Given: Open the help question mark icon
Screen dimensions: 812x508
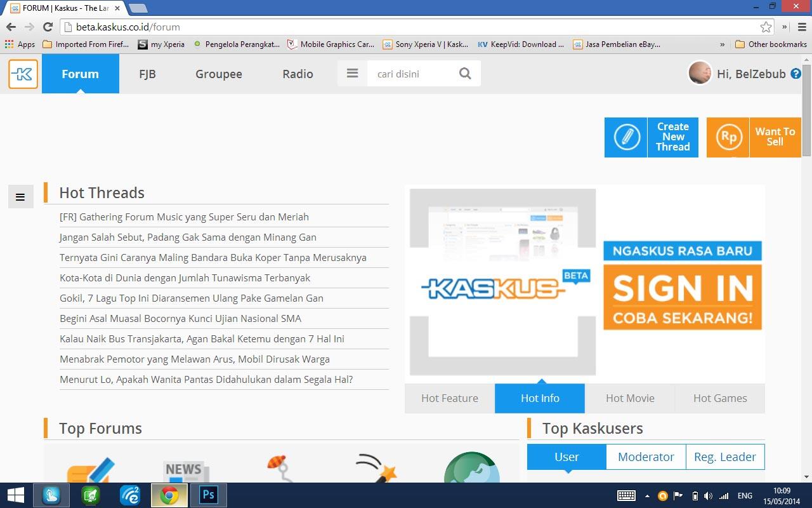Looking at the screenshot, I should 796,74.
